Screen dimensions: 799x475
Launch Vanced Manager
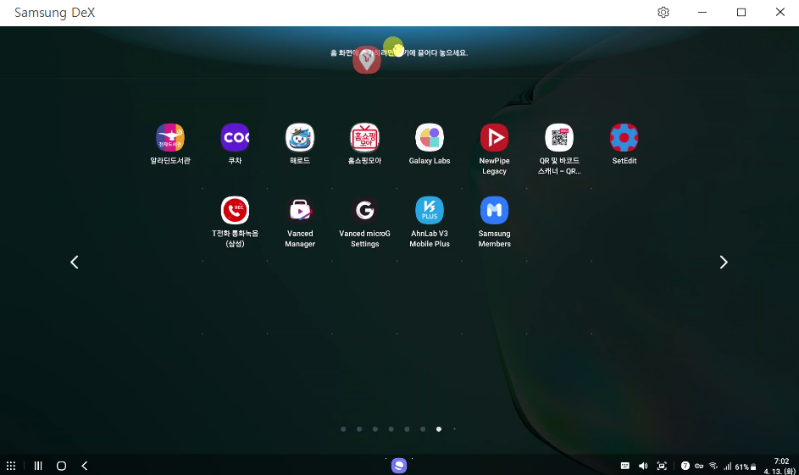coord(300,210)
